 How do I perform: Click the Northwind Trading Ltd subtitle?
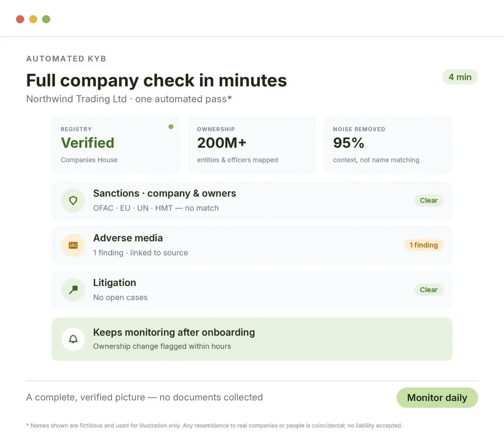[x=129, y=99]
